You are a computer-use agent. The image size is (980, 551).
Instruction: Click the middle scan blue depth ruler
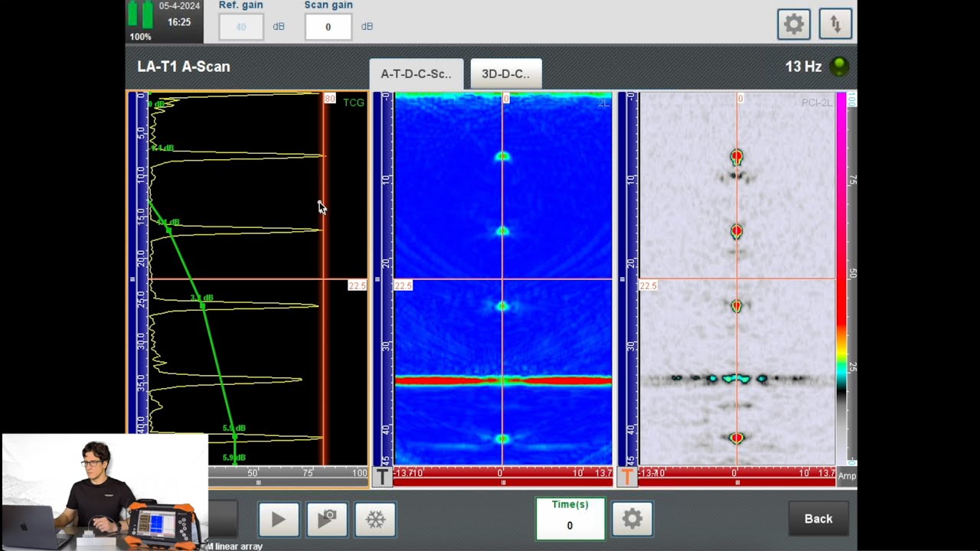click(383, 279)
